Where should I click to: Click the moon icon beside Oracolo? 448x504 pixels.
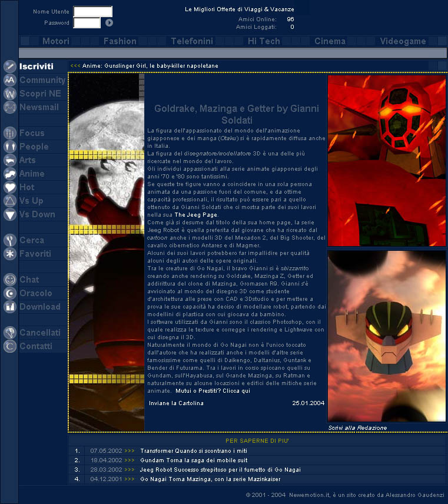[10, 293]
